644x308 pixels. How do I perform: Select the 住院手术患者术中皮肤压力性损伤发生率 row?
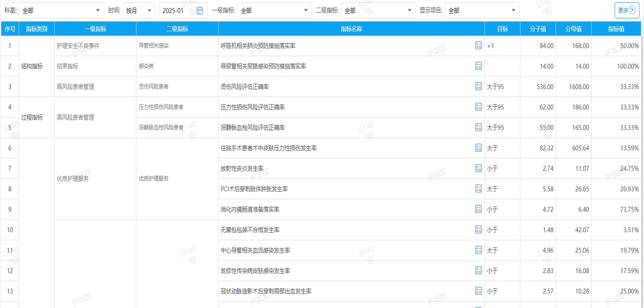click(269, 148)
